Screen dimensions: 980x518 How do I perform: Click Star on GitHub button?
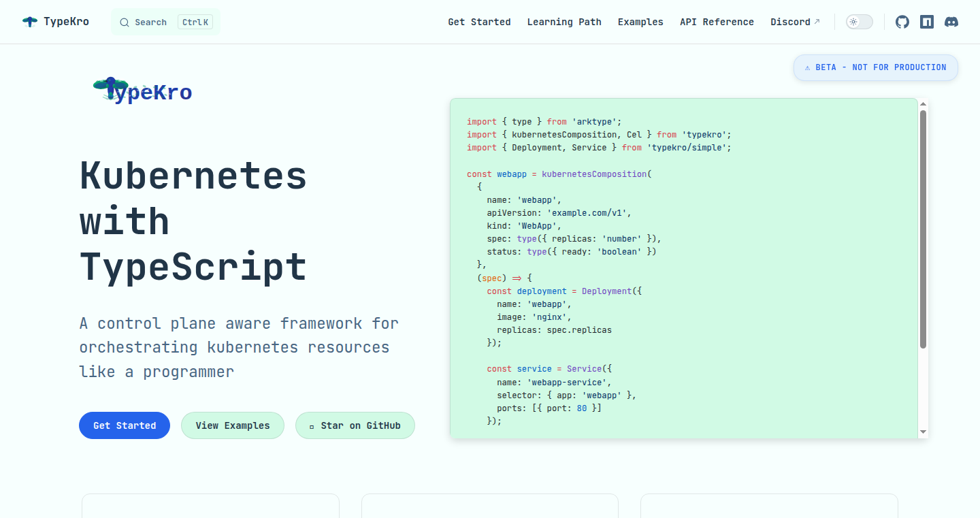pyautogui.click(x=355, y=425)
